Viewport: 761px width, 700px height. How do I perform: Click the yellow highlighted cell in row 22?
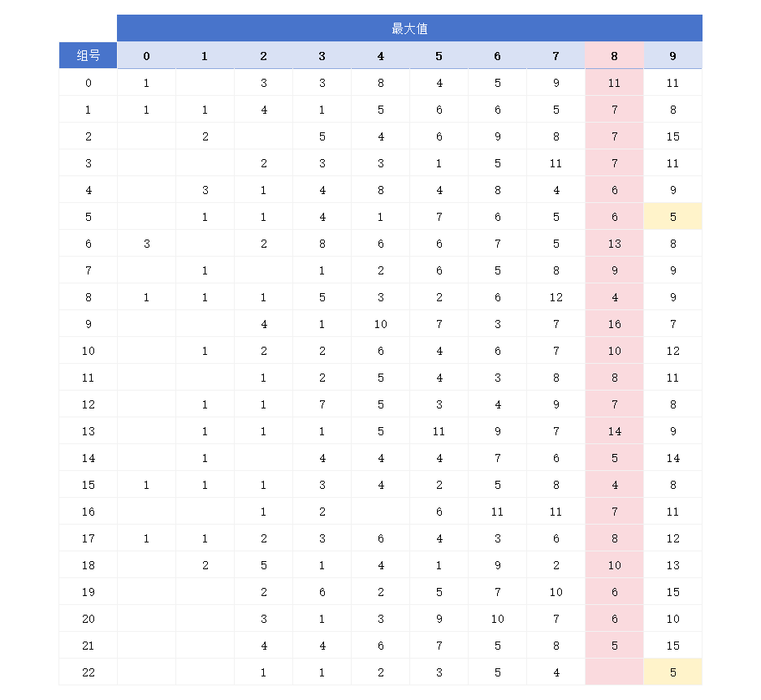[672, 672]
